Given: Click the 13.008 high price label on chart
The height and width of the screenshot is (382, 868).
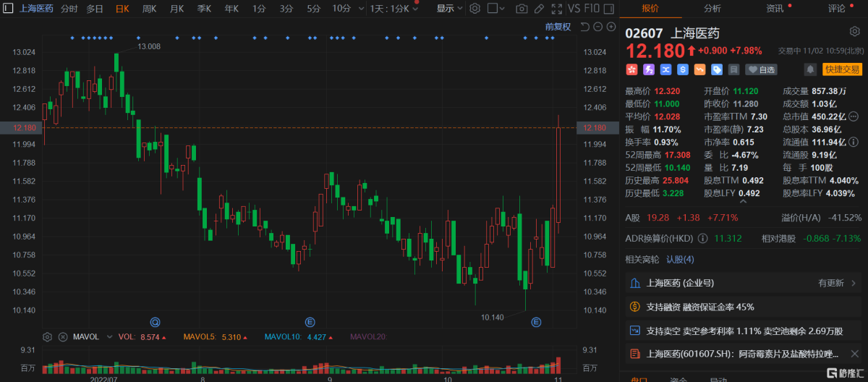Looking at the screenshot, I should click(x=150, y=46).
